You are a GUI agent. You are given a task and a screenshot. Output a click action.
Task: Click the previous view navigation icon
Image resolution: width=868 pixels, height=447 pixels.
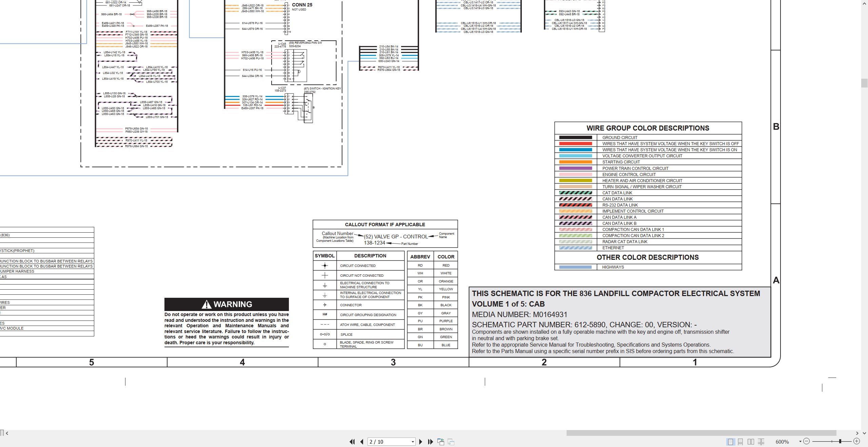441,442
